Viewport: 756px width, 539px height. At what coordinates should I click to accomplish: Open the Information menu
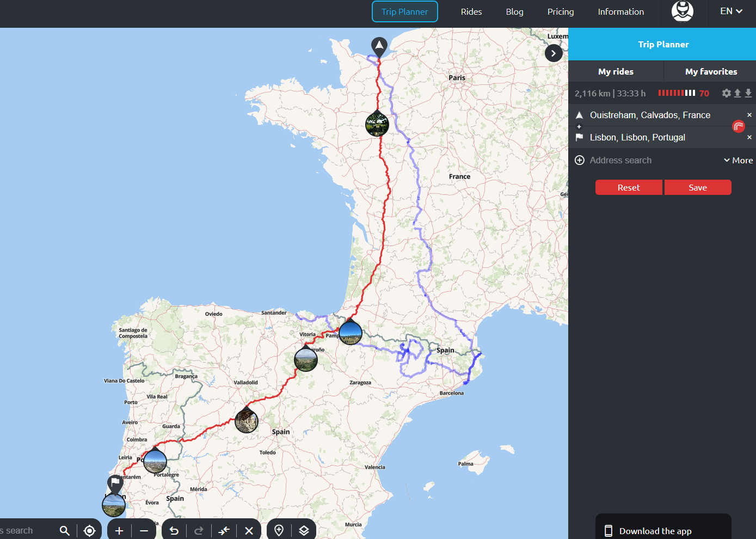point(621,11)
